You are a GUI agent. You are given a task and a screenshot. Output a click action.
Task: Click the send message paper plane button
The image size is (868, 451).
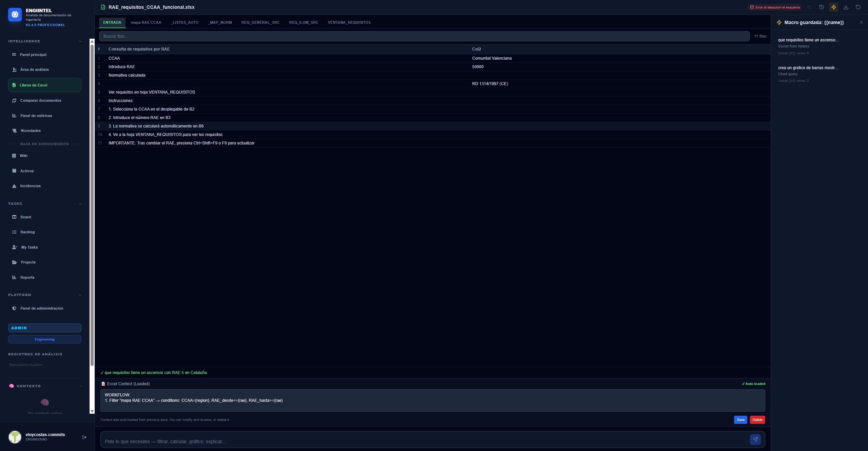pos(755,439)
